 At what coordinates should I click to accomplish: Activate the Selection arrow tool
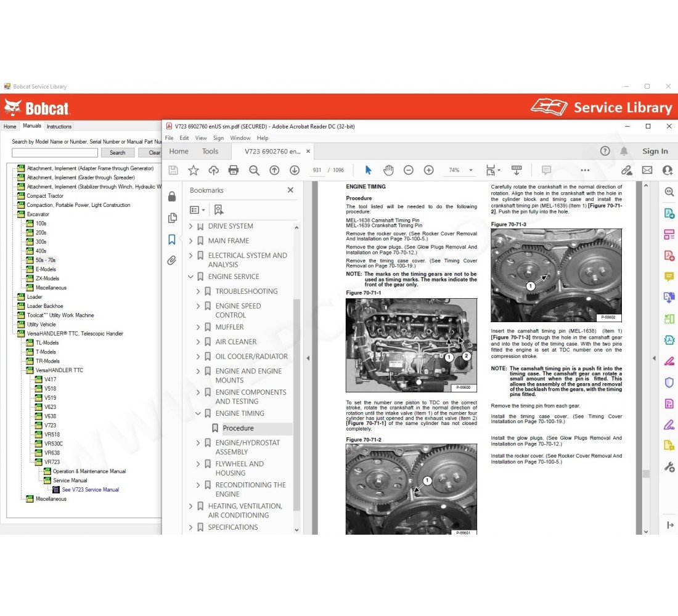tap(368, 170)
